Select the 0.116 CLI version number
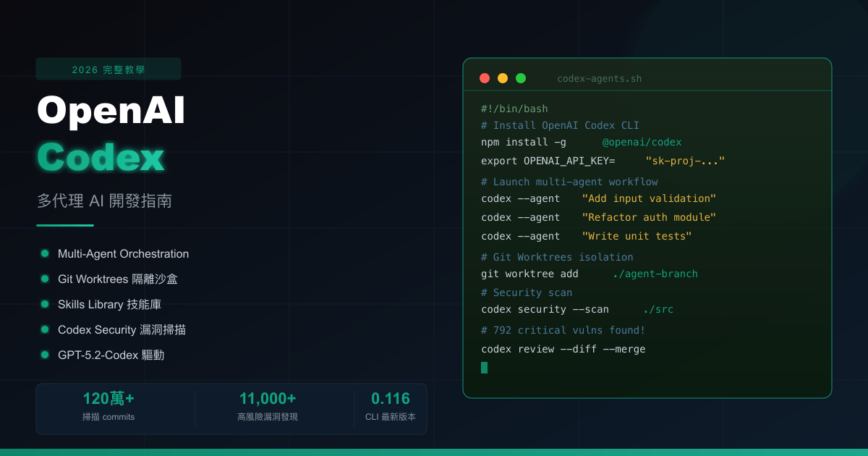 pyautogui.click(x=391, y=398)
